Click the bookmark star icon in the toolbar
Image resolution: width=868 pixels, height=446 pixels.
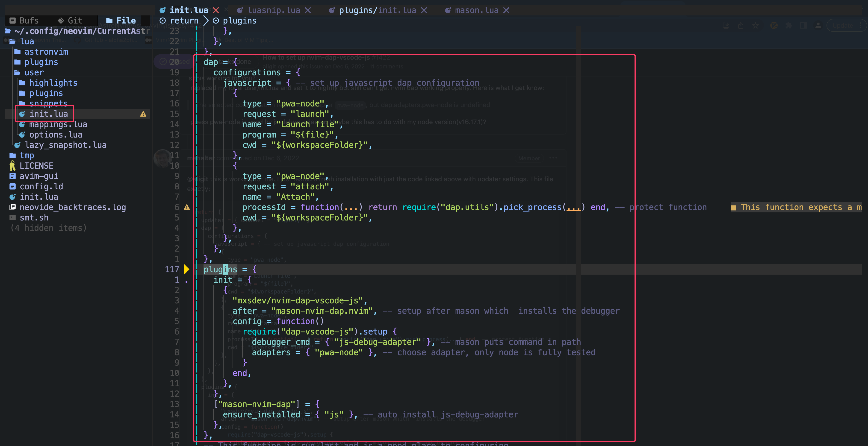click(x=756, y=25)
